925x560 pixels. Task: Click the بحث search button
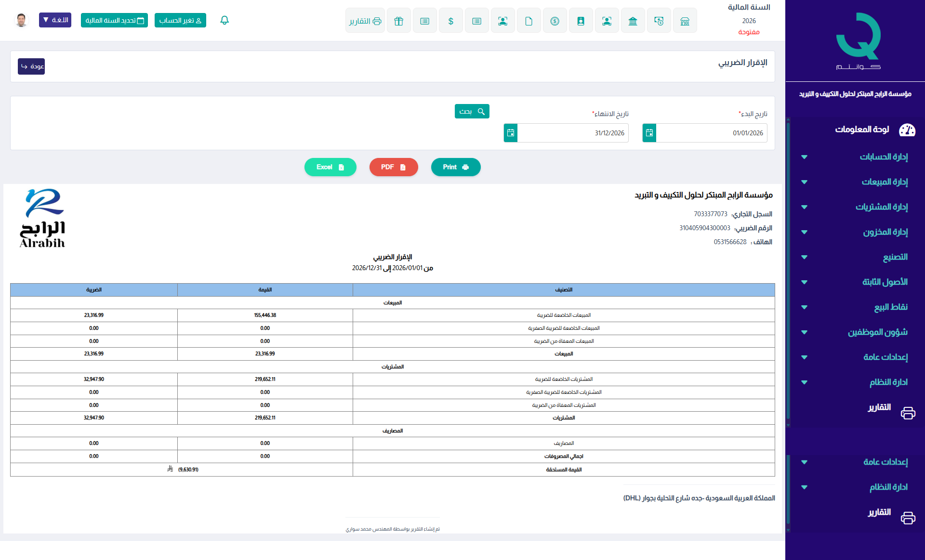pos(472,111)
